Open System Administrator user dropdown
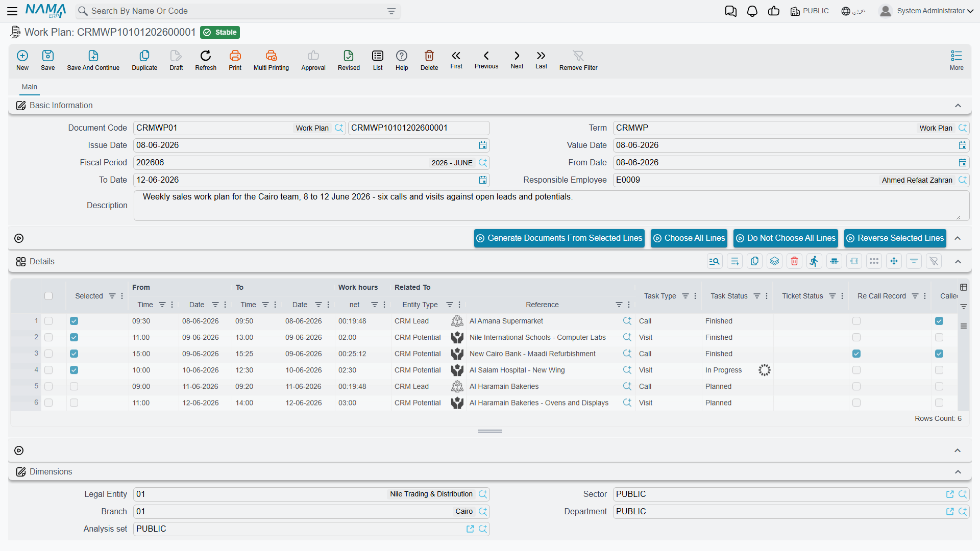 coord(926,11)
